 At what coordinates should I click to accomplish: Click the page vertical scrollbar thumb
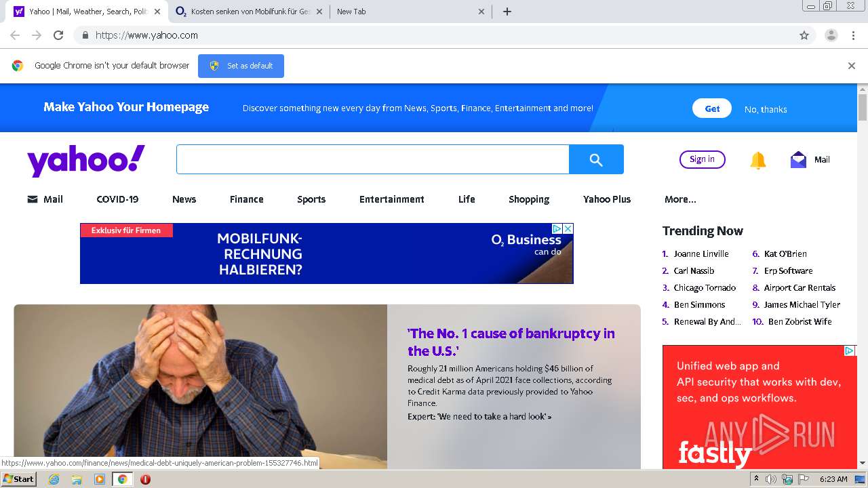pos(863,108)
